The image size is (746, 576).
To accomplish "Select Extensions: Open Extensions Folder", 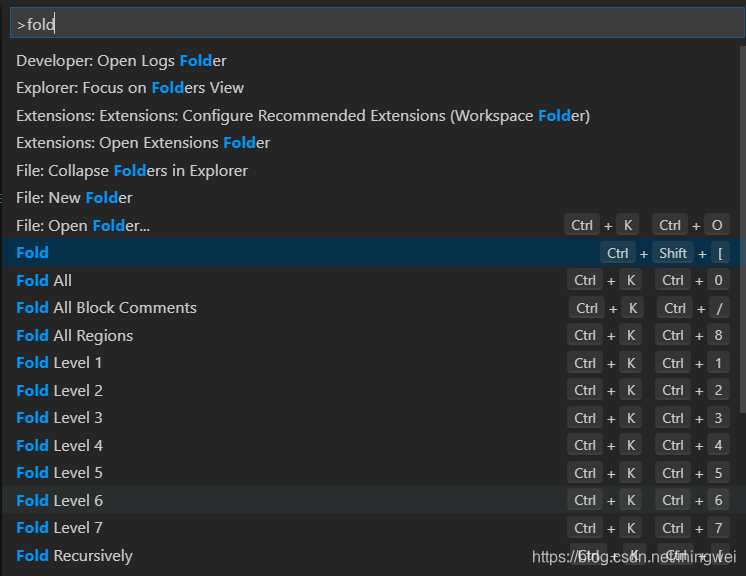I will tap(371, 143).
